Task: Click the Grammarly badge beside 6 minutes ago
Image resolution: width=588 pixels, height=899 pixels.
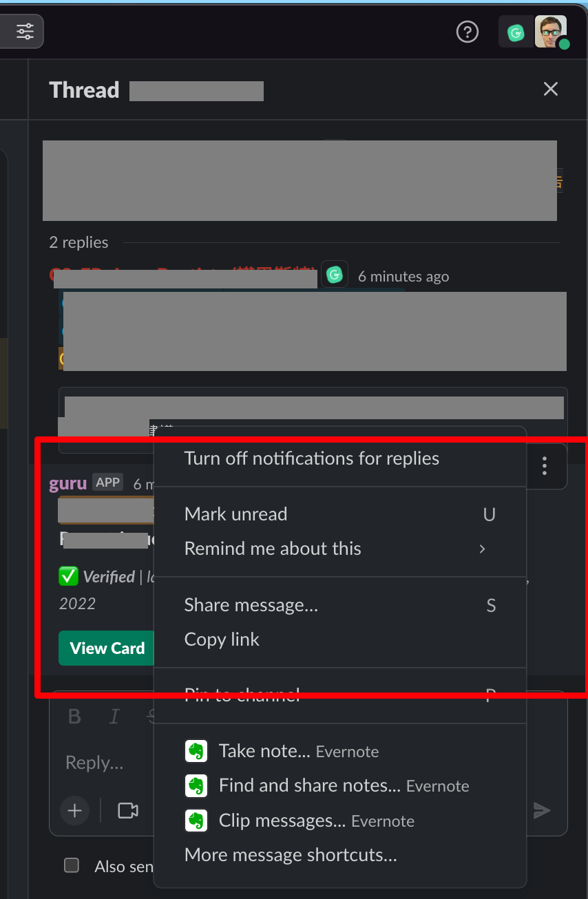Action: (335, 275)
